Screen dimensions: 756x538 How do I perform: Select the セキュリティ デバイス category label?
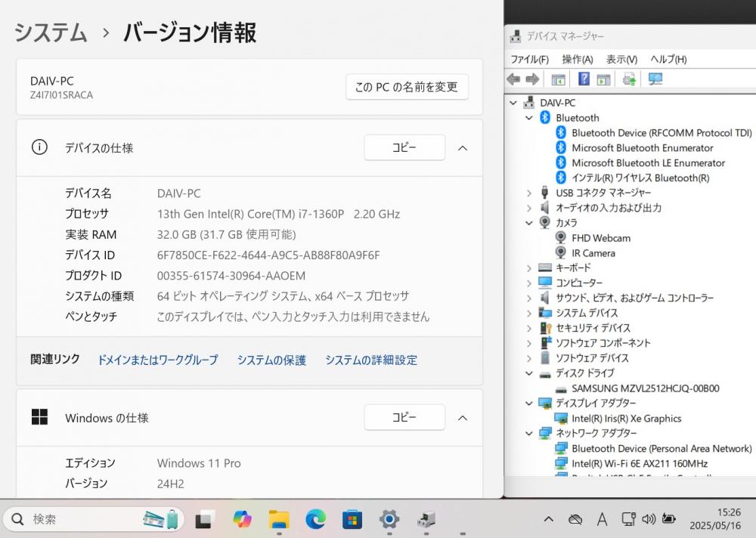point(593,328)
